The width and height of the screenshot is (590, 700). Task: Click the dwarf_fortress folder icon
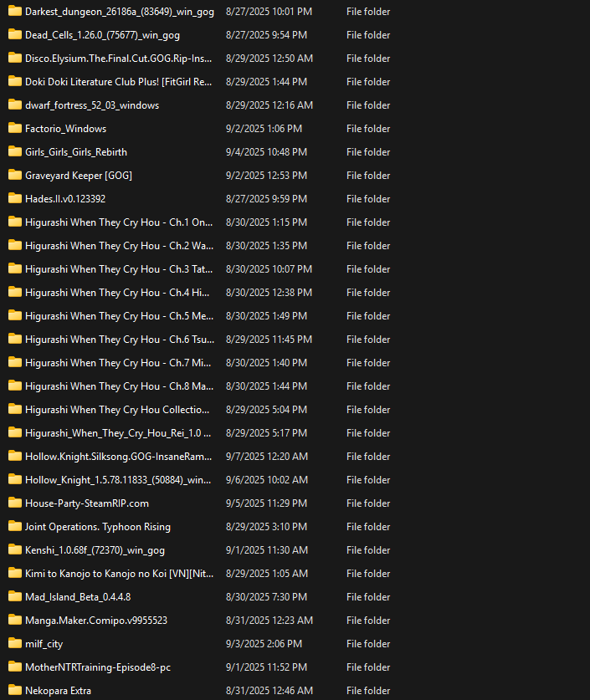click(15, 105)
